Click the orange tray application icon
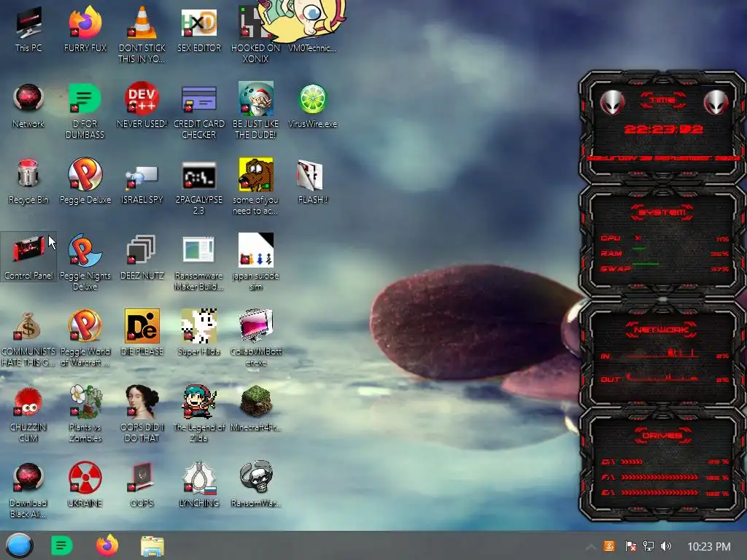 point(609,546)
